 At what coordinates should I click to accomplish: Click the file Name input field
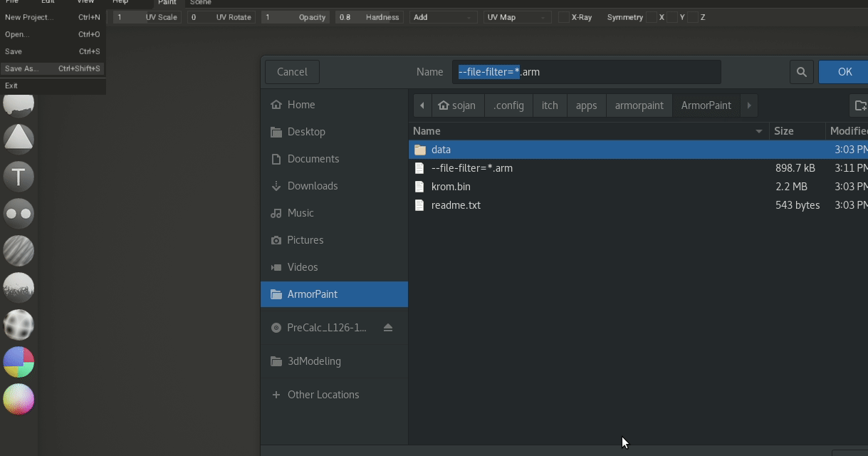[x=587, y=72]
